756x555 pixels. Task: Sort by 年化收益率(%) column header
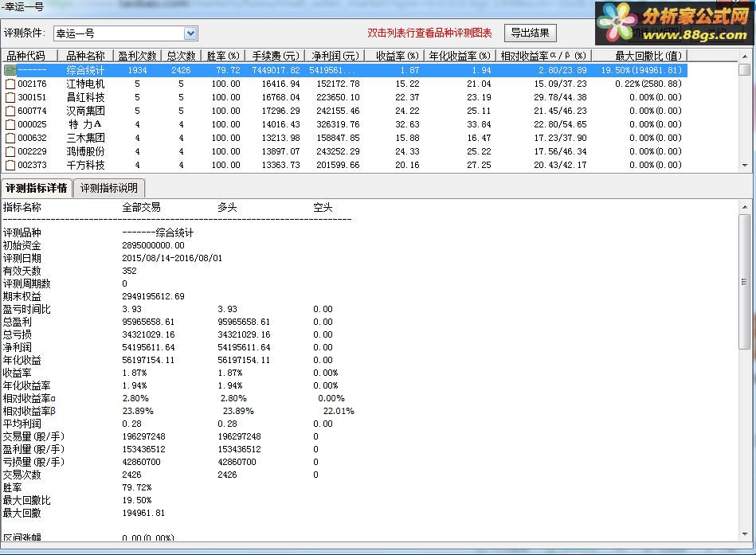[x=461, y=56]
